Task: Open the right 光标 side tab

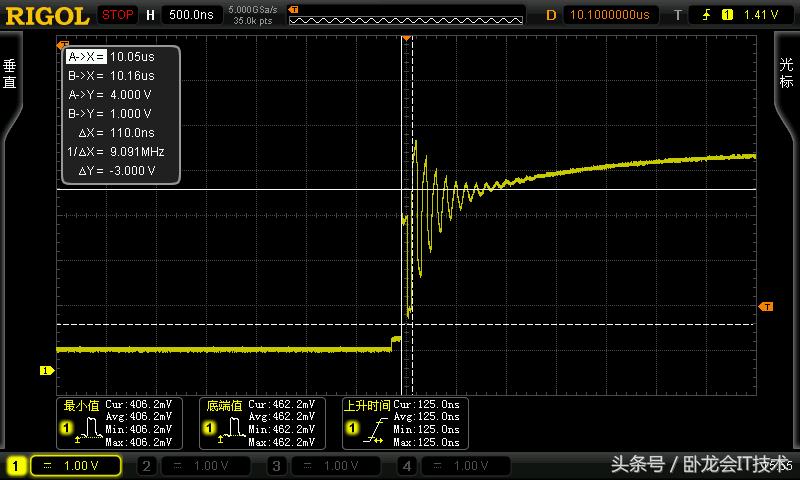Action: 788,75
